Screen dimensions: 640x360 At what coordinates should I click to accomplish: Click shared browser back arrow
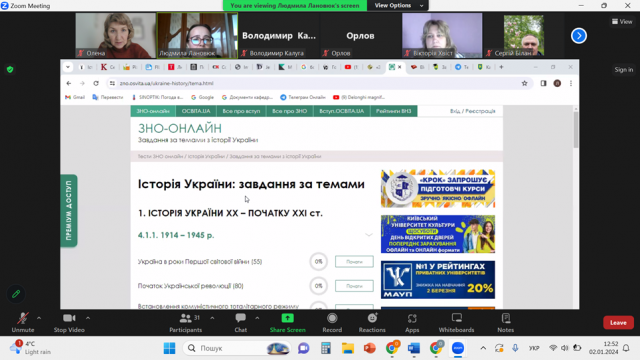[69, 83]
